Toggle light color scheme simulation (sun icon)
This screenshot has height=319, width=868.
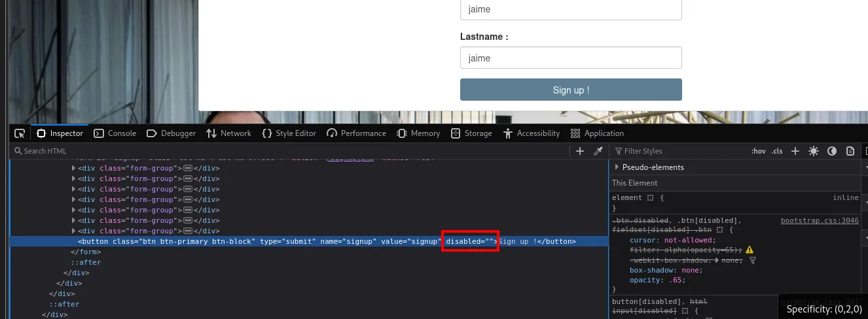814,151
